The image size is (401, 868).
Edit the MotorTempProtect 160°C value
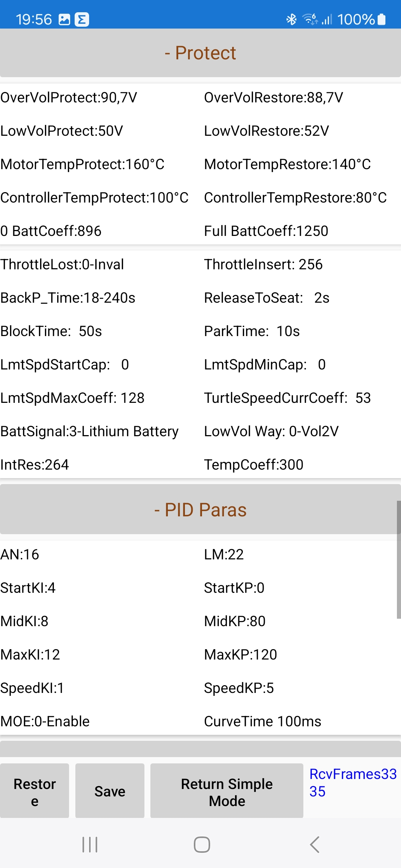click(82, 164)
